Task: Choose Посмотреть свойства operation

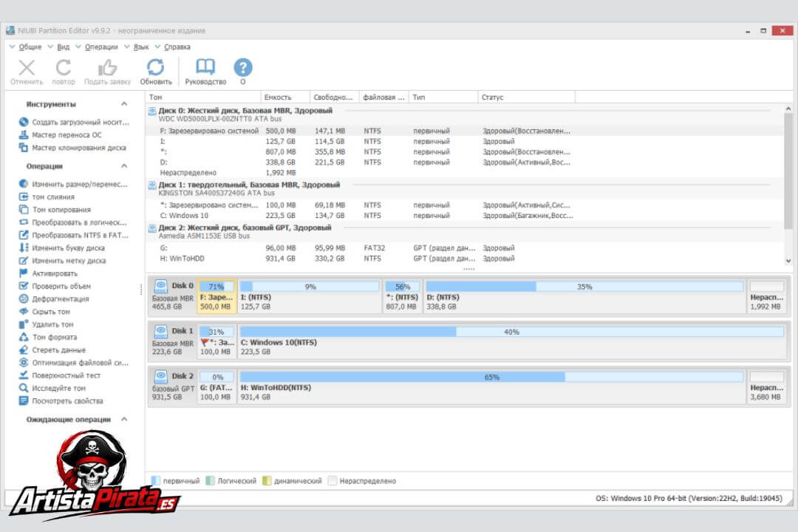Action: point(61,400)
